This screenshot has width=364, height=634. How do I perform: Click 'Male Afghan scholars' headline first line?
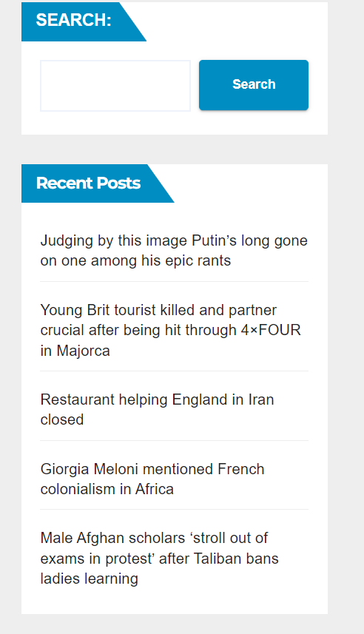(154, 538)
